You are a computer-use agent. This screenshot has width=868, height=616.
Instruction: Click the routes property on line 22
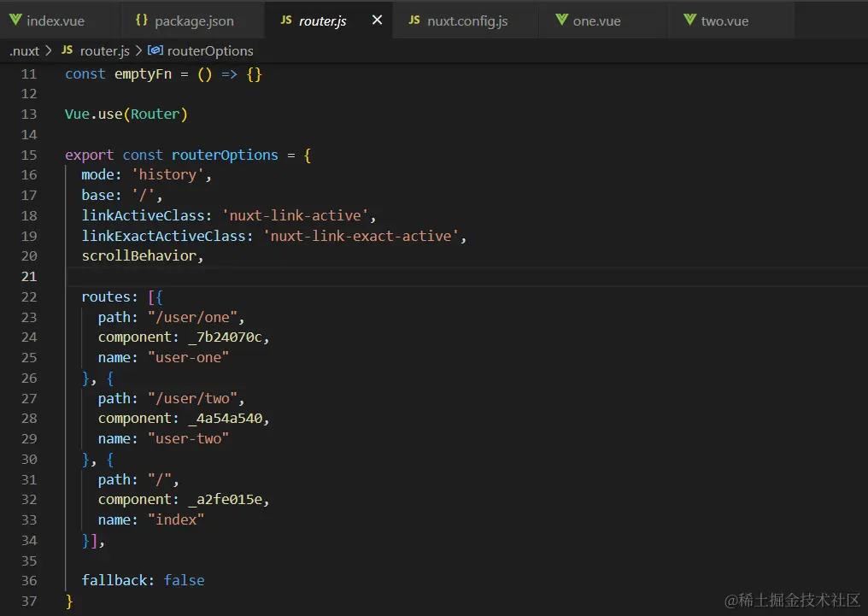(106, 297)
